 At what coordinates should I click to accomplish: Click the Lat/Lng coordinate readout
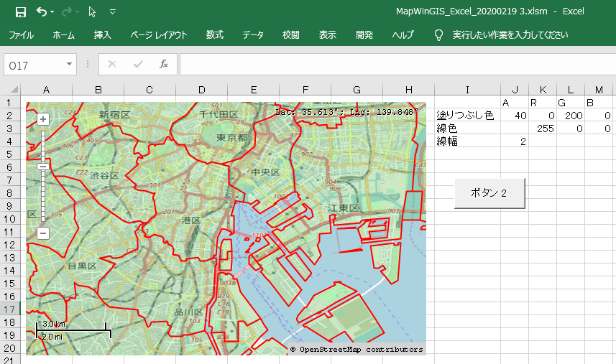[x=347, y=112]
